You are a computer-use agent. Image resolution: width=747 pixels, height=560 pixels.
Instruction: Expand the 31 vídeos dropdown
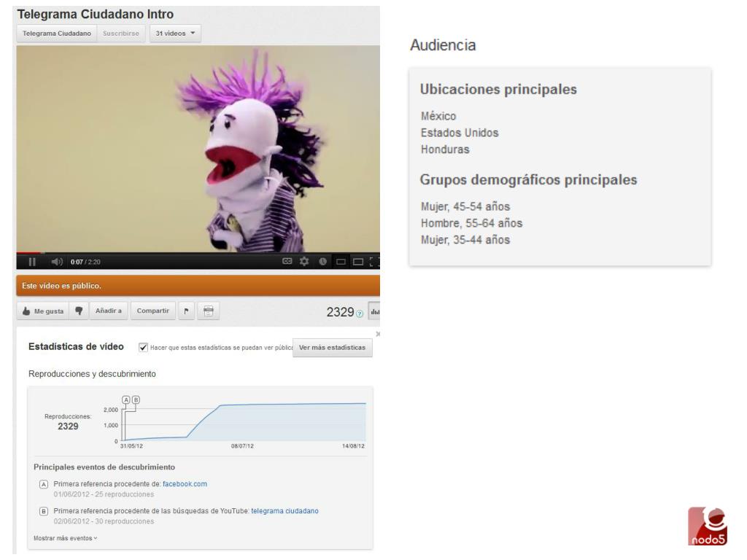pyautogui.click(x=175, y=34)
